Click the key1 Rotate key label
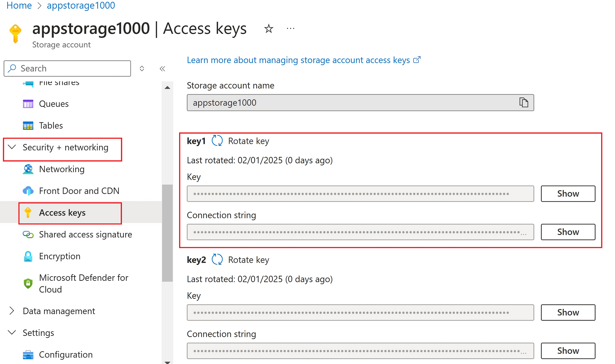Viewport: 615px width, 364px height. click(249, 141)
